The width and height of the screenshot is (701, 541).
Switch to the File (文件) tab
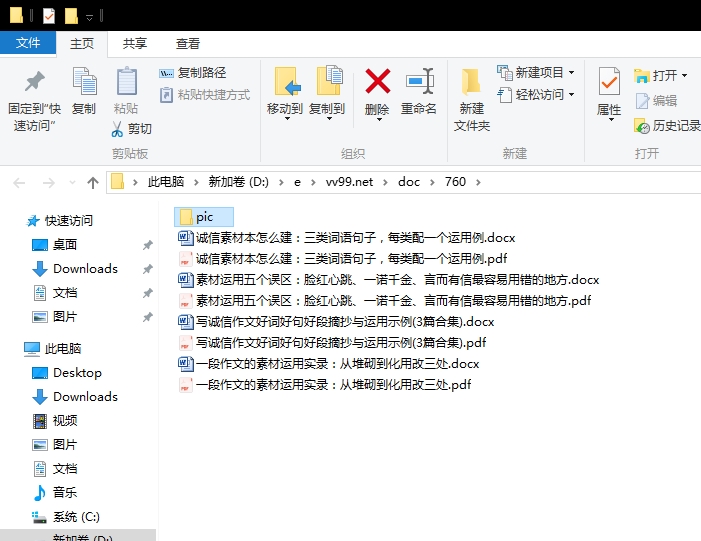coord(28,43)
